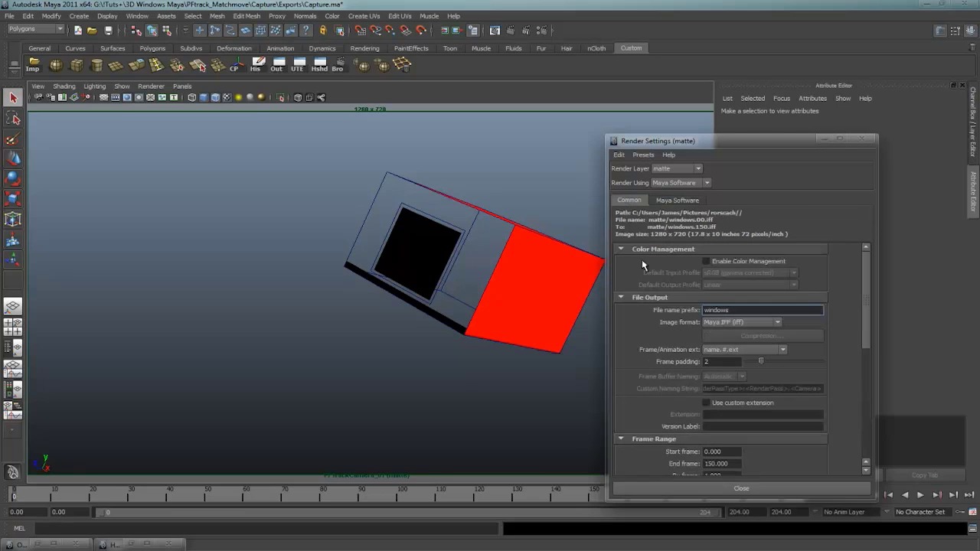The height and width of the screenshot is (551, 980).
Task: Switch to the Maya Software tab
Action: [677, 200]
